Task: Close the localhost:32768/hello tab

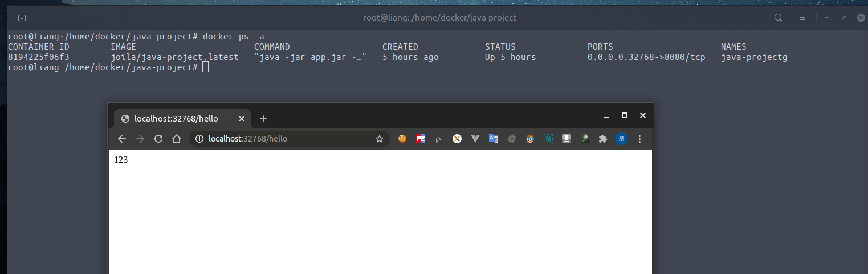Action: pos(242,119)
